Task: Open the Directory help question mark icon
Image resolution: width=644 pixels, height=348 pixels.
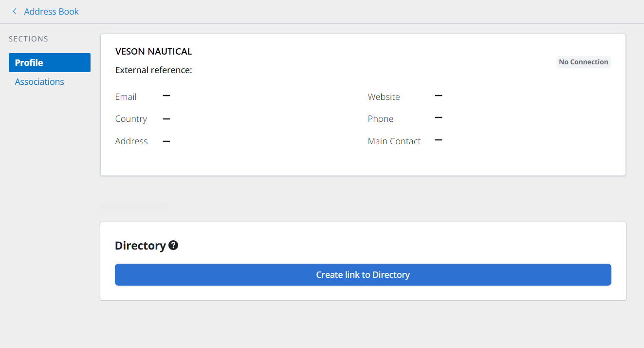Action: pyautogui.click(x=174, y=245)
